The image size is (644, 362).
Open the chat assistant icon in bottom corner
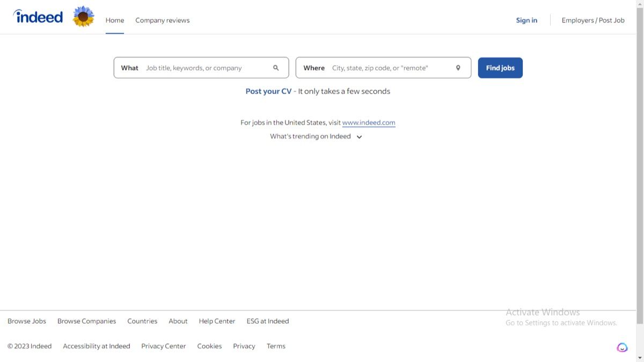[x=622, y=347]
